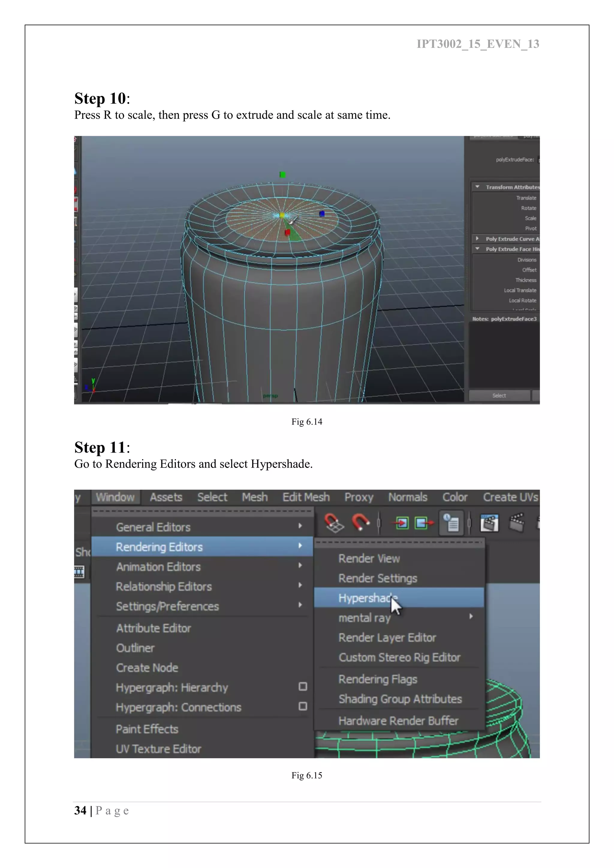Open Hypergraph: Connections option box
614x868 pixels.
tap(303, 706)
